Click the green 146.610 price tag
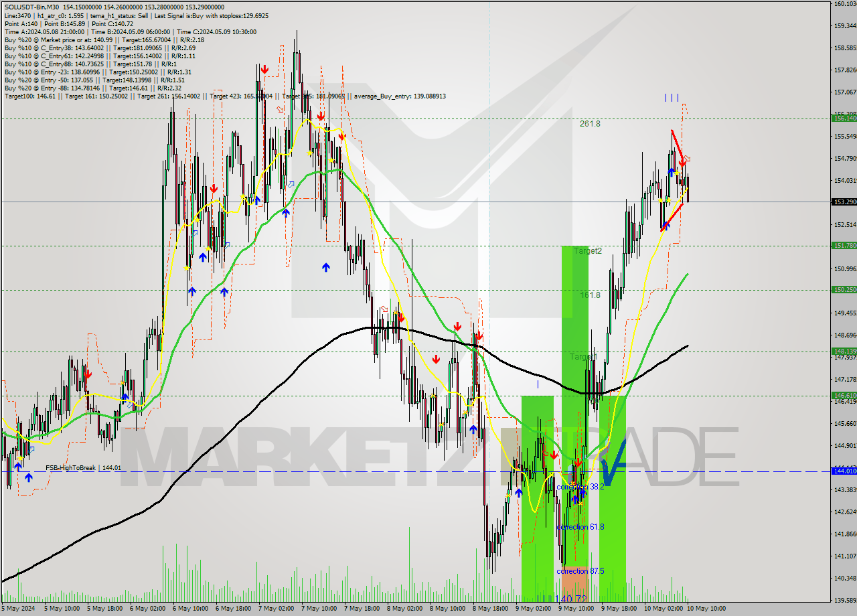 coord(844,396)
